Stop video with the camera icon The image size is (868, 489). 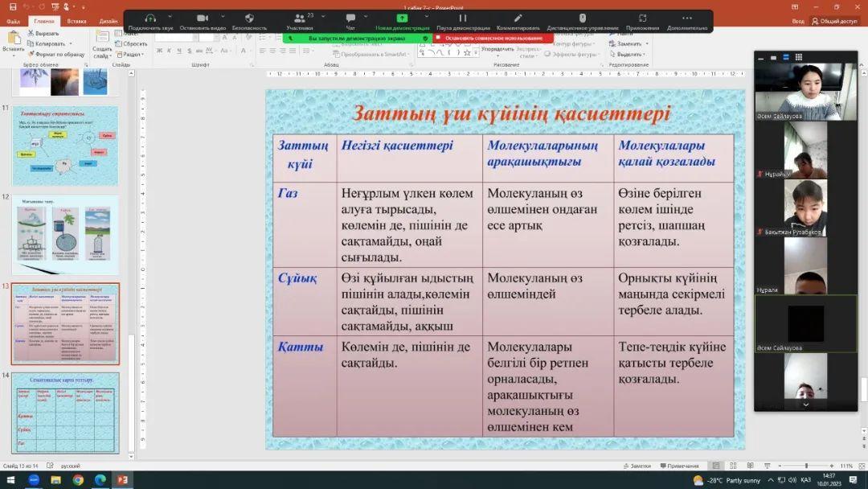coord(202,18)
